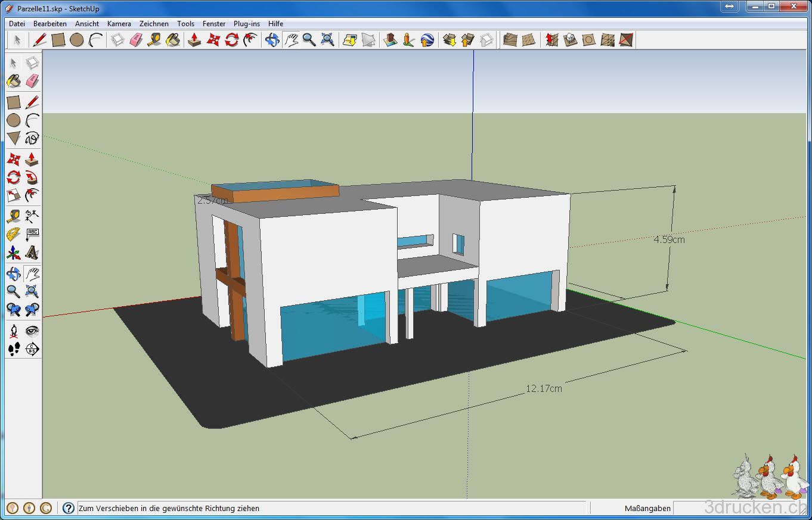Open the Plug-ins menu
Screen dimensions: 812x520
coord(246,24)
